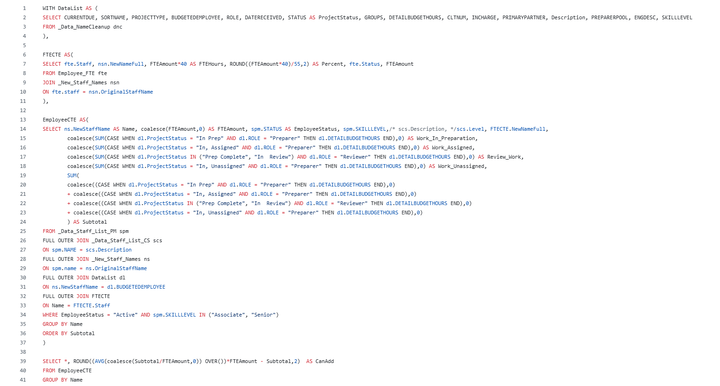Click 'ORDER BY Subtotal' on line 36
The image size is (720, 386).
(x=68, y=333)
